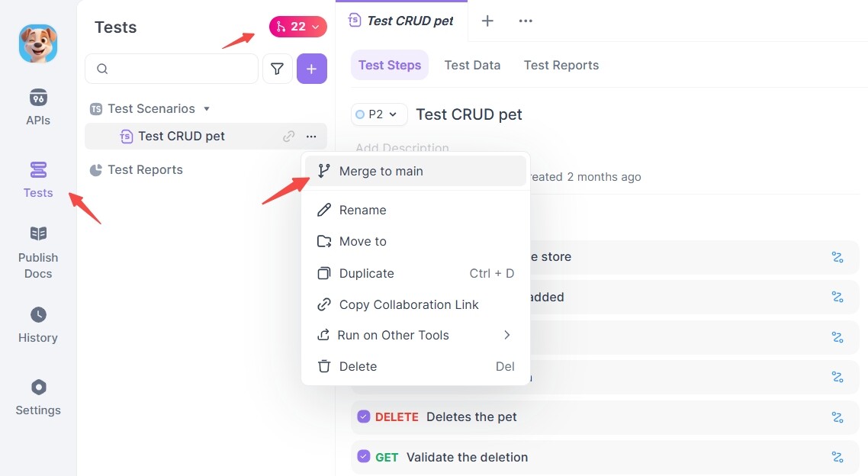
Task: Open the branch 22 dropdown
Action: 297,27
